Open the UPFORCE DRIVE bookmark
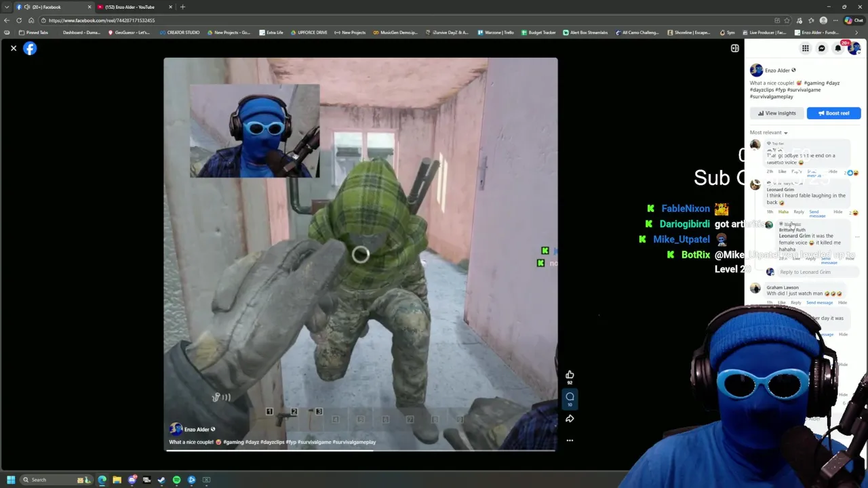This screenshot has width=868, height=488. click(x=309, y=33)
